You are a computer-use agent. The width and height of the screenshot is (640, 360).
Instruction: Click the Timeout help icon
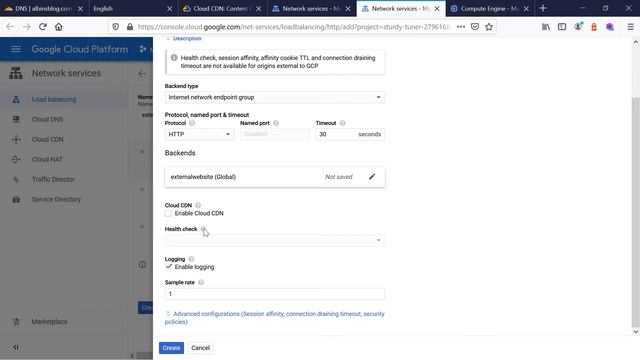342,123
